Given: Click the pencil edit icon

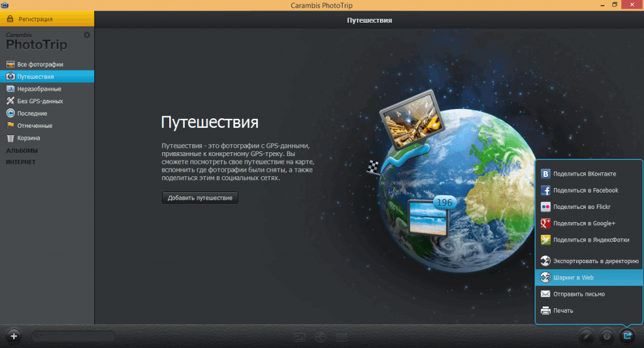Looking at the screenshot, I should click(587, 336).
